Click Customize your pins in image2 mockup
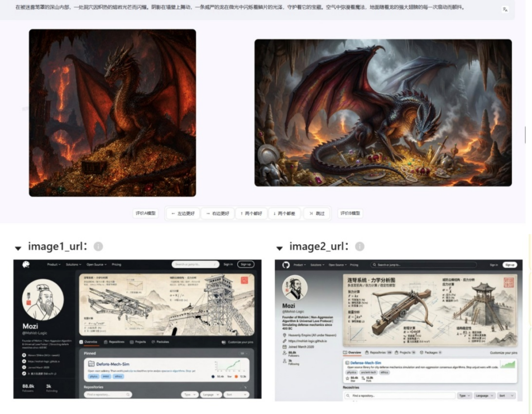The width and height of the screenshot is (532, 414). (x=504, y=353)
